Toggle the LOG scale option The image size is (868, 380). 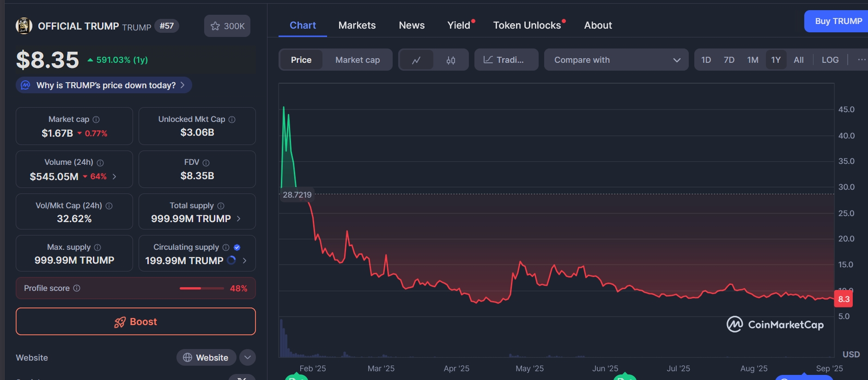830,60
